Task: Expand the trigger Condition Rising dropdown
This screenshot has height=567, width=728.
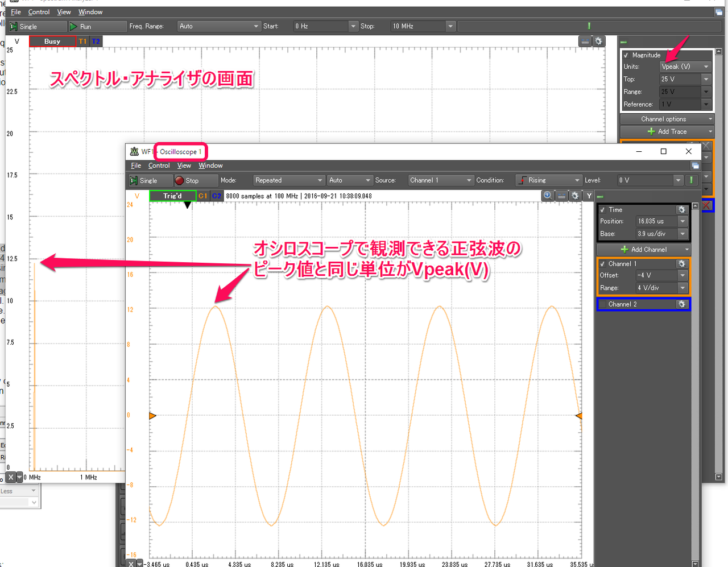Action: [x=548, y=180]
